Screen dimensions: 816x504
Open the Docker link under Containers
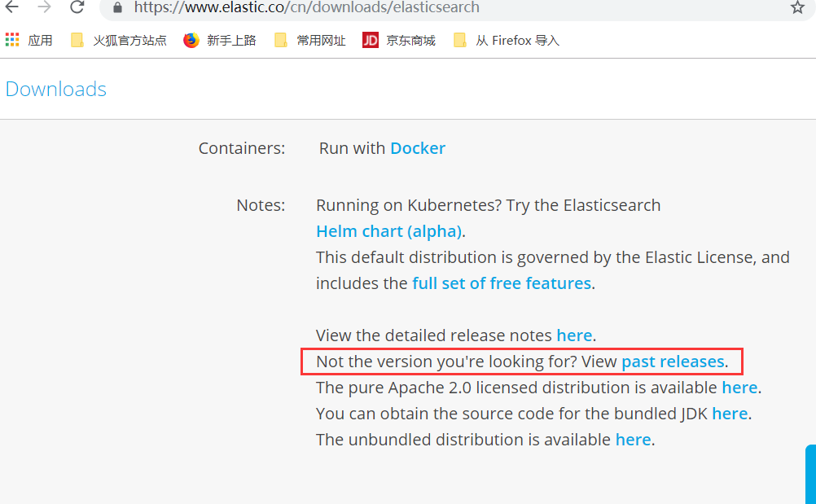(x=418, y=148)
